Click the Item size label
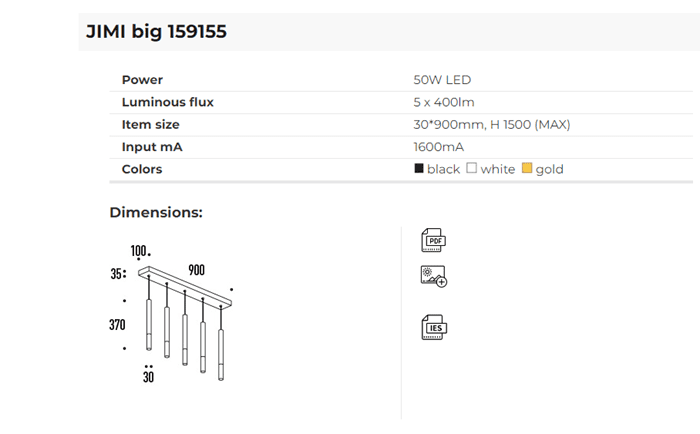 point(150,125)
